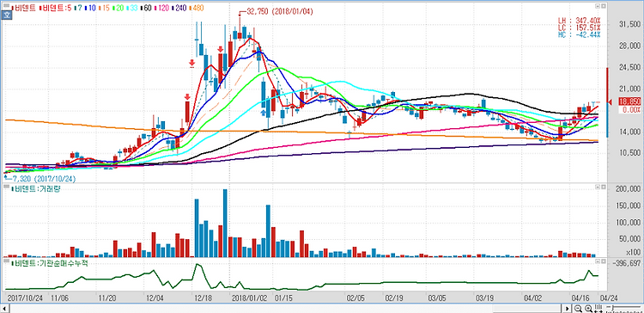Click the LH : 347.40% value
This screenshot has width=644, height=313.
(x=579, y=20)
